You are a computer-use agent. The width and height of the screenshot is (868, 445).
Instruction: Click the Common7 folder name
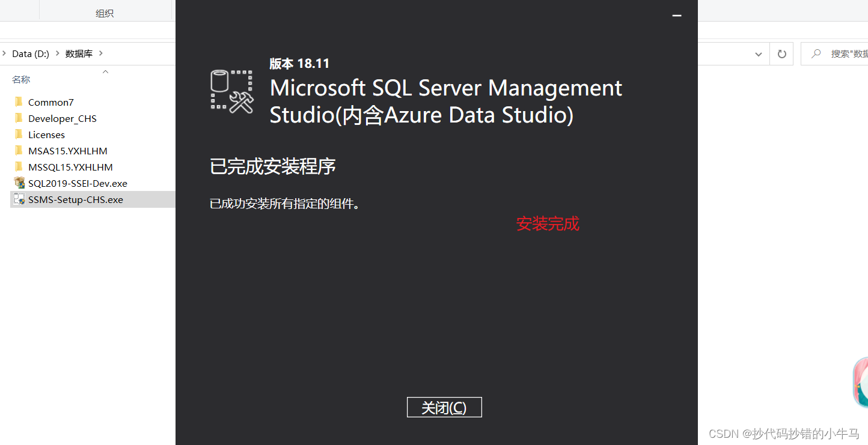(51, 103)
